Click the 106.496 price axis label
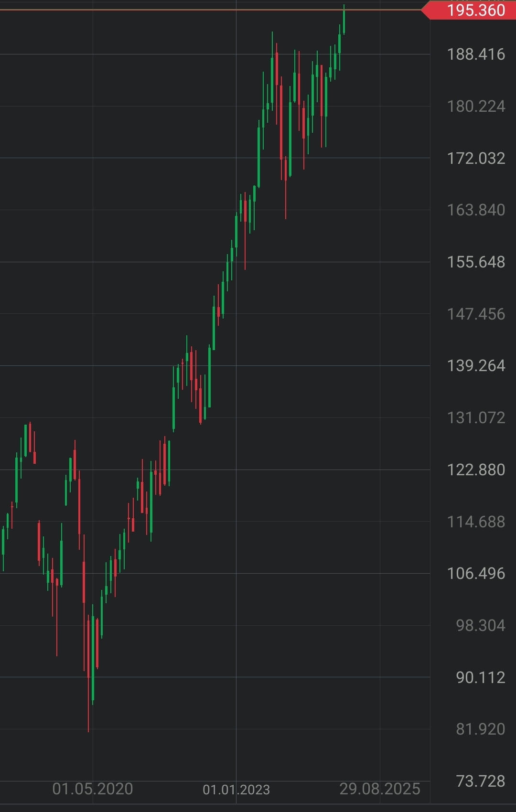The height and width of the screenshot is (812, 516). tap(476, 573)
